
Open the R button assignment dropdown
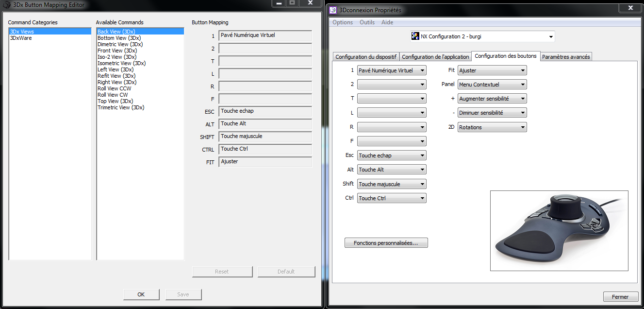(392, 127)
